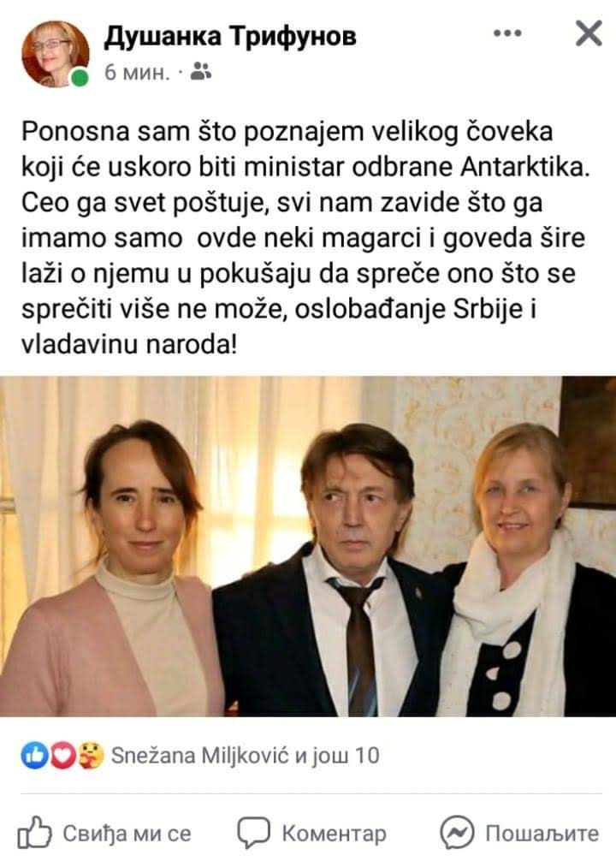
Task: Click the green online status dot
Action: point(80,77)
